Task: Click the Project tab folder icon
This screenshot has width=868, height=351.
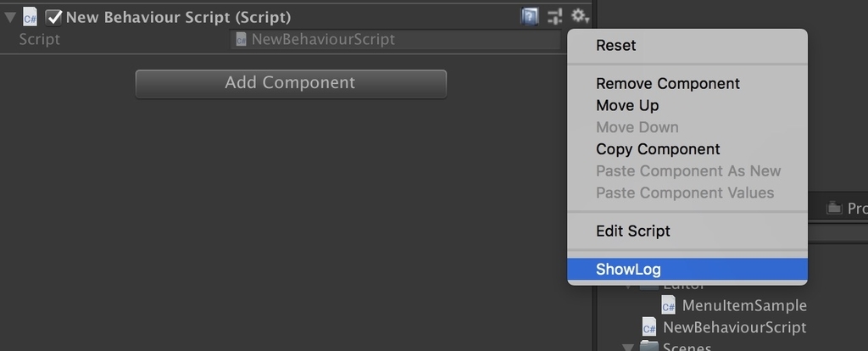Action: [834, 209]
